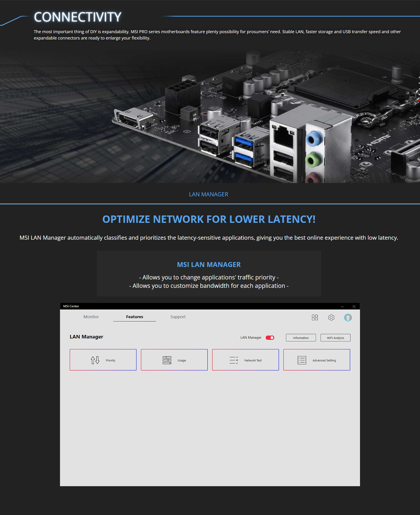Click the 'OPTIMIZE NETWORK FOR LOWER LATENCY!' headline
The height and width of the screenshot is (515, 420).
tap(209, 219)
